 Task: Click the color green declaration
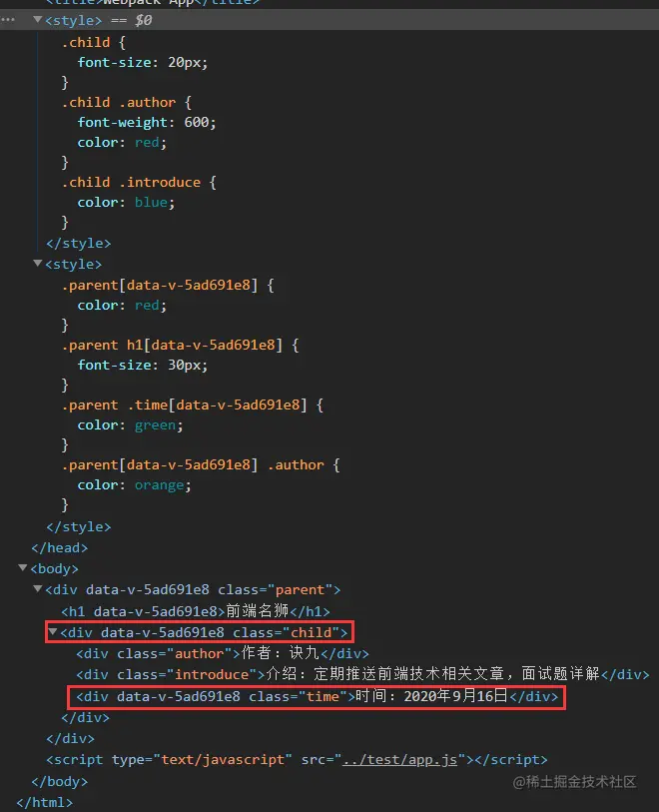[130, 425]
